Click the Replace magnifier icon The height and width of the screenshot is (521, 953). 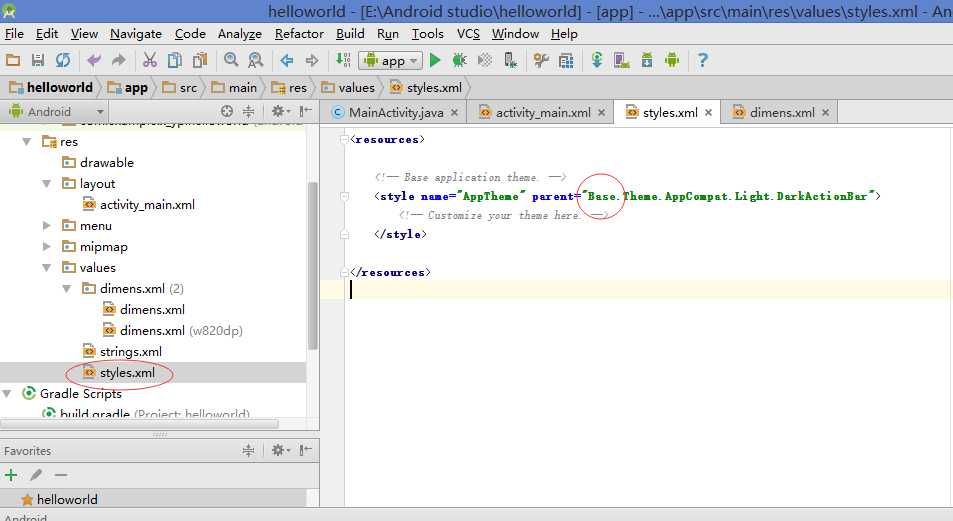click(255, 60)
